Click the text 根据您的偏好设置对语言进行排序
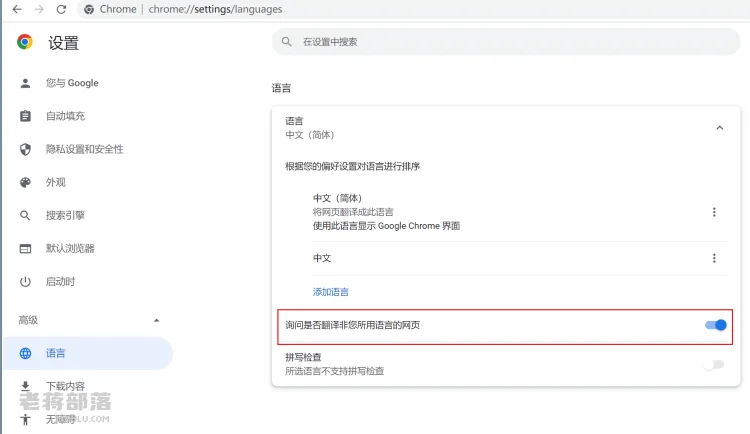This screenshot has height=434, width=750. pyautogui.click(x=353, y=167)
